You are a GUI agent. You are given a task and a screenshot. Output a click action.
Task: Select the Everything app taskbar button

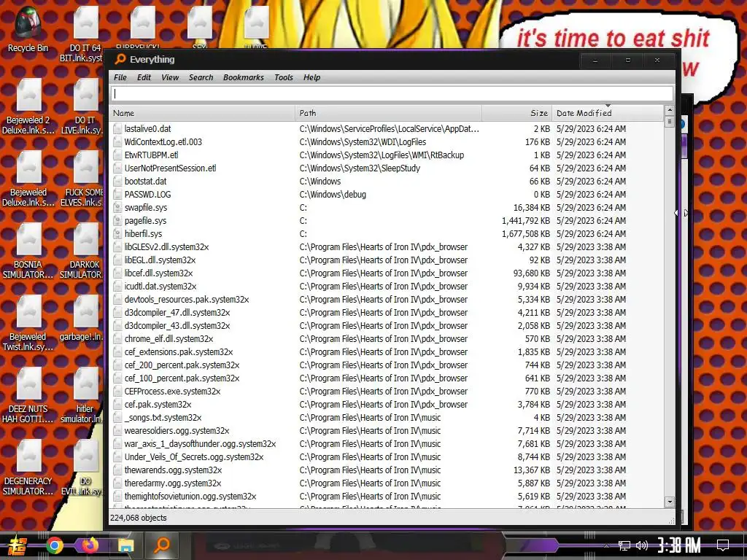click(162, 545)
